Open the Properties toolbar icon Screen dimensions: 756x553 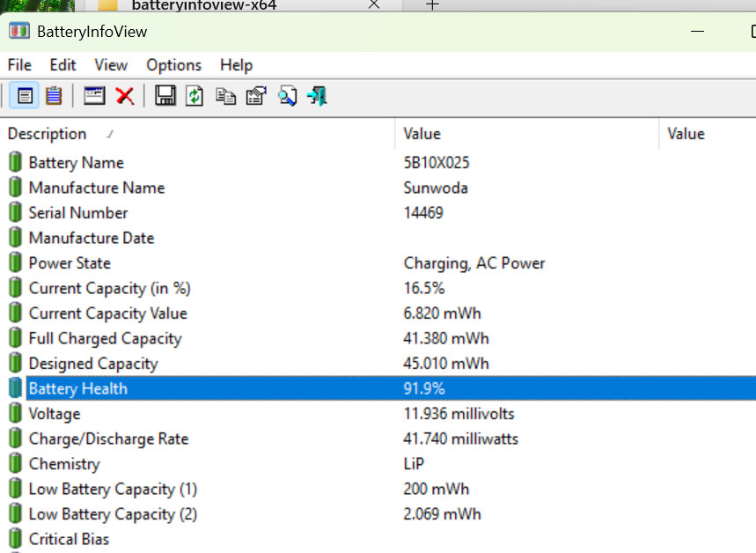[x=256, y=96]
